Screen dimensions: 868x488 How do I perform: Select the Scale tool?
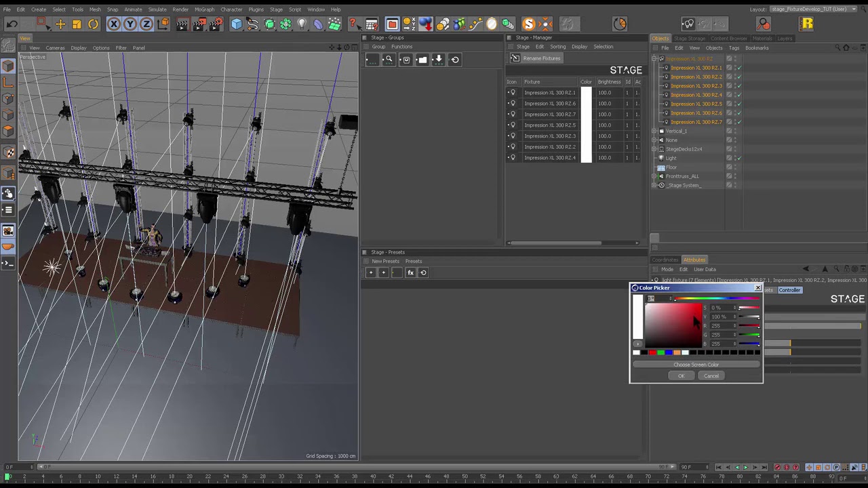(77, 24)
